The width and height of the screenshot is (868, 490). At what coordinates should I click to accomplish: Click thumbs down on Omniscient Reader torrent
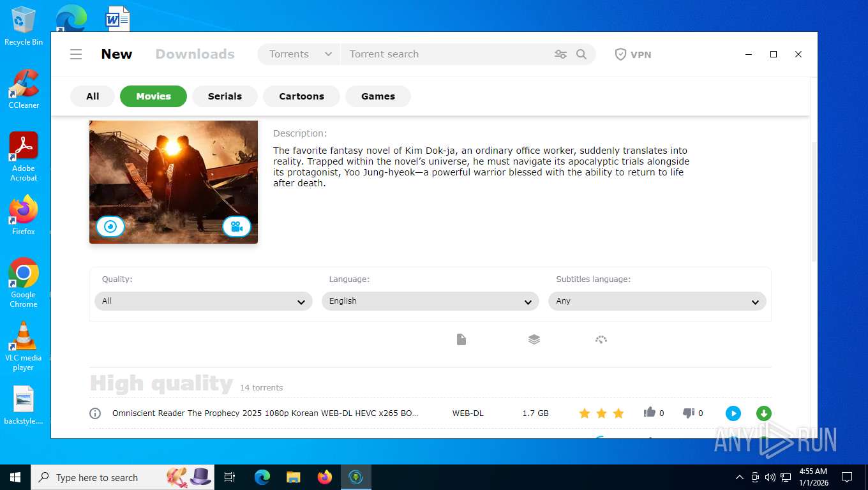pos(688,413)
